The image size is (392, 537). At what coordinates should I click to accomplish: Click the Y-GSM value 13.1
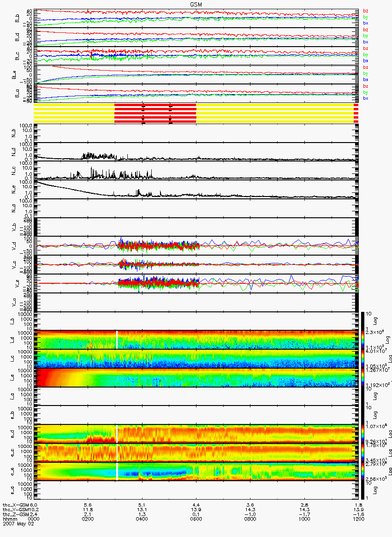click(x=142, y=510)
